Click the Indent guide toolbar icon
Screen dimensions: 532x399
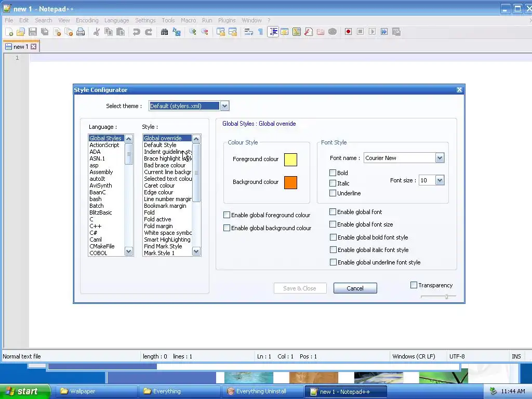[273, 32]
